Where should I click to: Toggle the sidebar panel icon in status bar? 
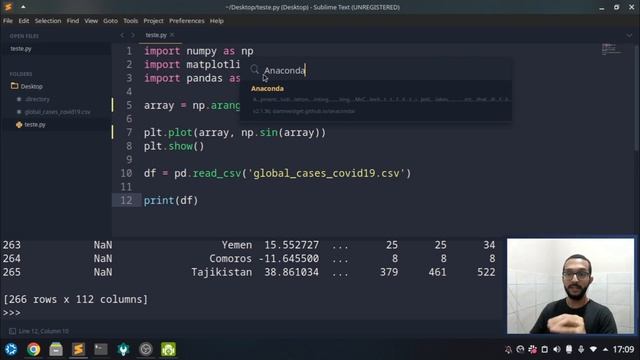pyautogui.click(x=12, y=331)
